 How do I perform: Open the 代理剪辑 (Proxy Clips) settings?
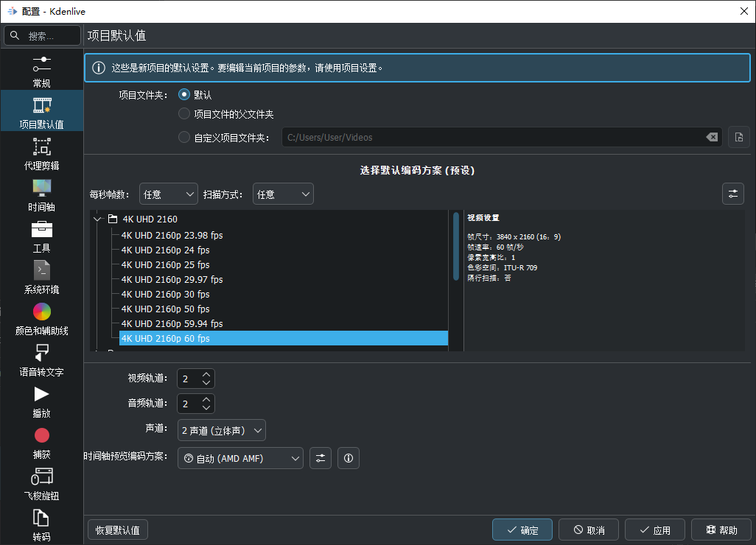point(41,152)
